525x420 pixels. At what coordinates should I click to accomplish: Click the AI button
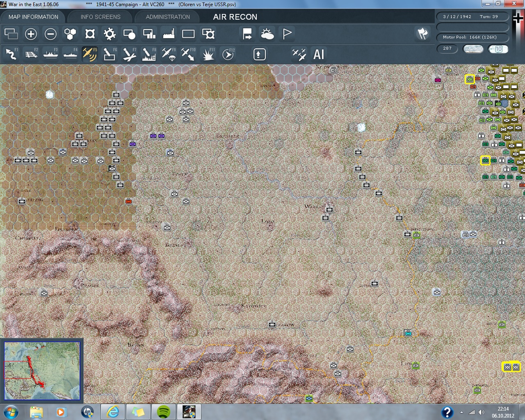319,54
